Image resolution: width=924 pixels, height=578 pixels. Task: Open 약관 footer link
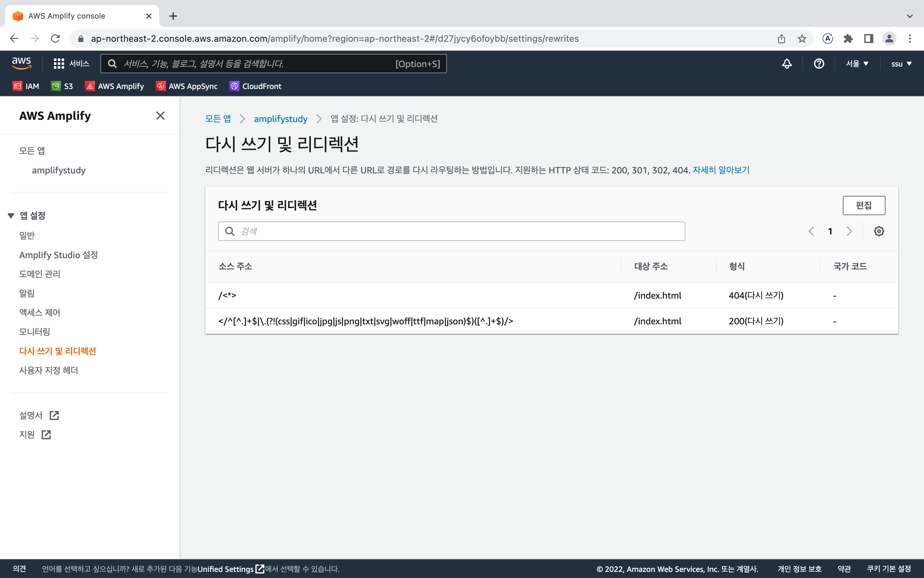(844, 569)
